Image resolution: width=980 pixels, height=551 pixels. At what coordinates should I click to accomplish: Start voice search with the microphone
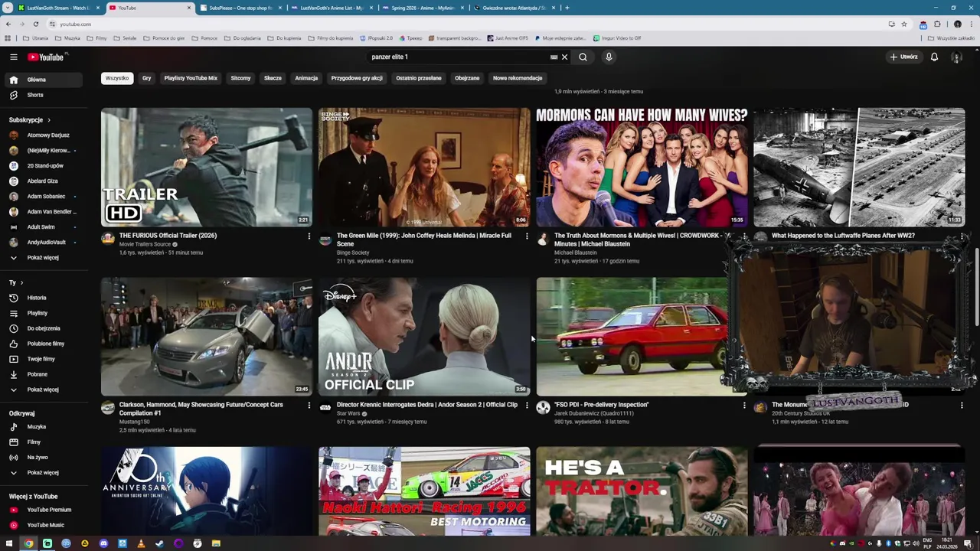tap(609, 57)
